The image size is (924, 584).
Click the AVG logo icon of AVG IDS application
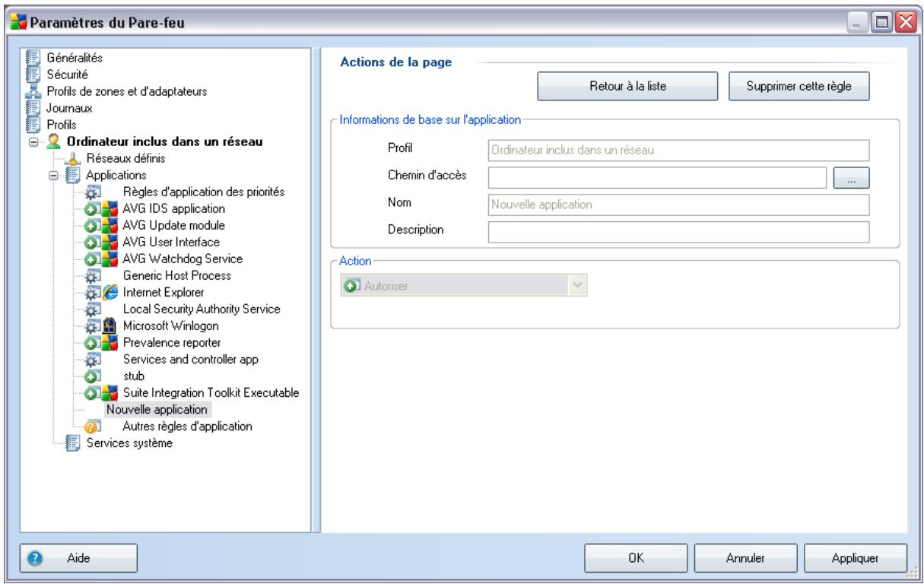pos(110,208)
